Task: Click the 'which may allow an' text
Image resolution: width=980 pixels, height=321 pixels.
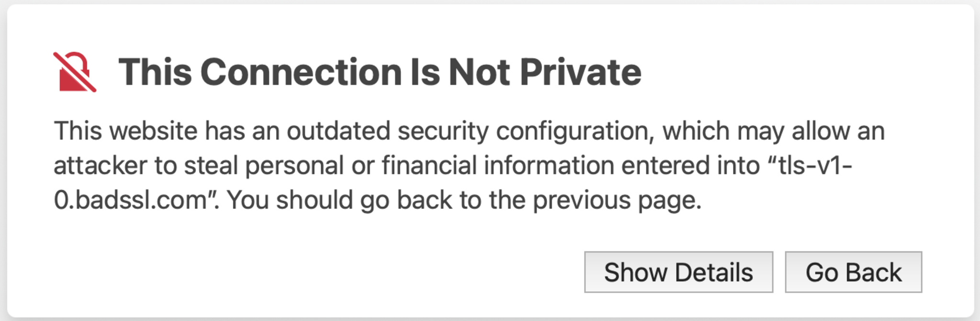Action: (x=773, y=131)
